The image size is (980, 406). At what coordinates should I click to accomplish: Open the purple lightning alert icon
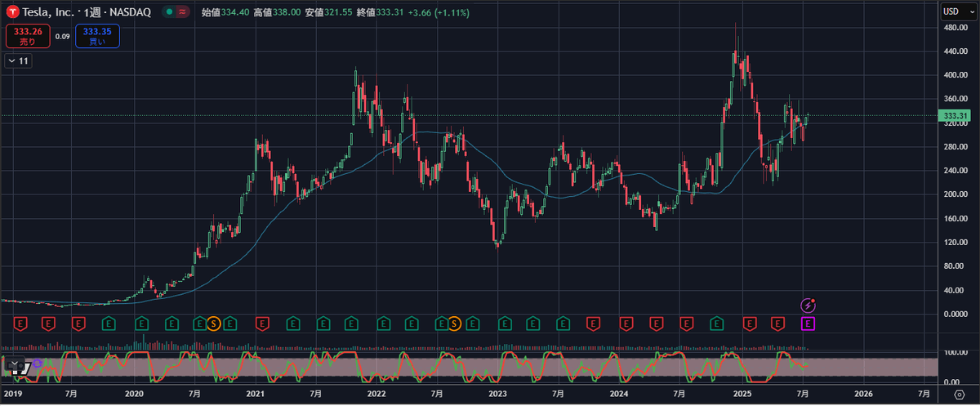point(808,305)
